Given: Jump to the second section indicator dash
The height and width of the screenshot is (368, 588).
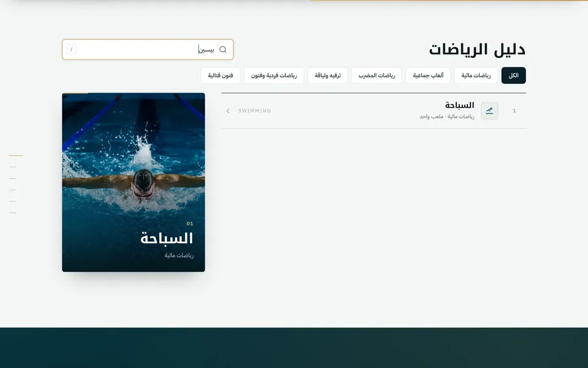Looking at the screenshot, I should (x=13, y=167).
